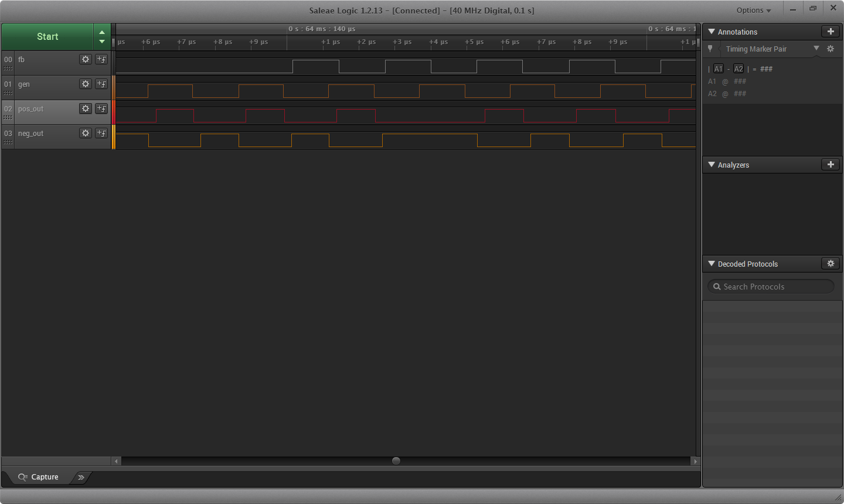Focus the Search Protocols field

(771, 287)
